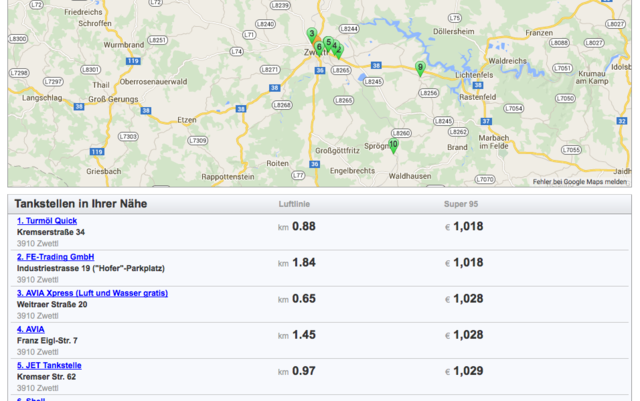
Task: Open the Turmöl Quick station link
Action: [47, 221]
